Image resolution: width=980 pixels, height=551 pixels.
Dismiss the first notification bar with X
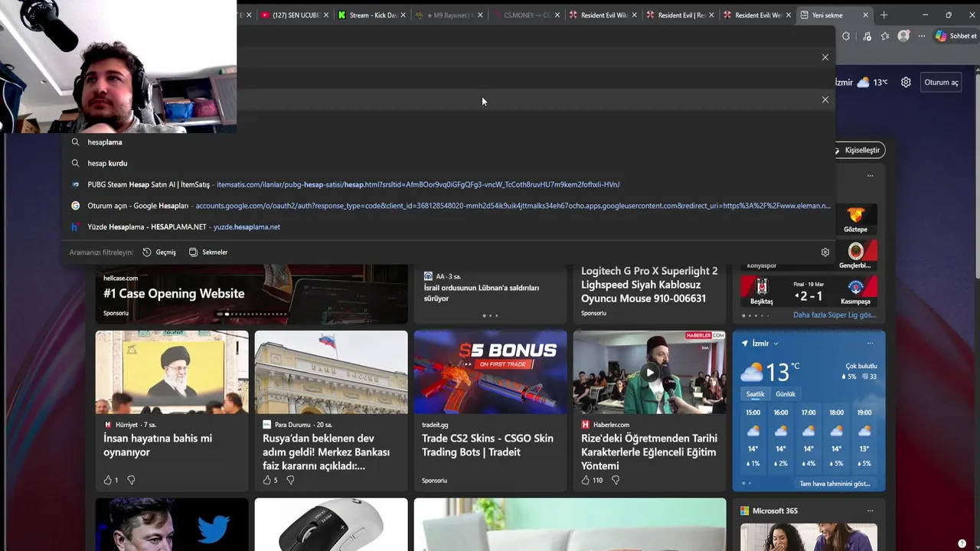point(825,57)
